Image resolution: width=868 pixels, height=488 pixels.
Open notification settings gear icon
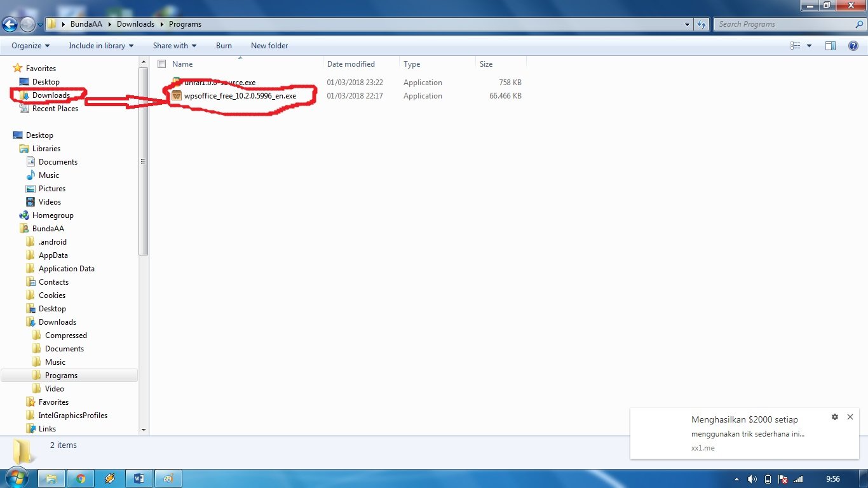click(834, 417)
